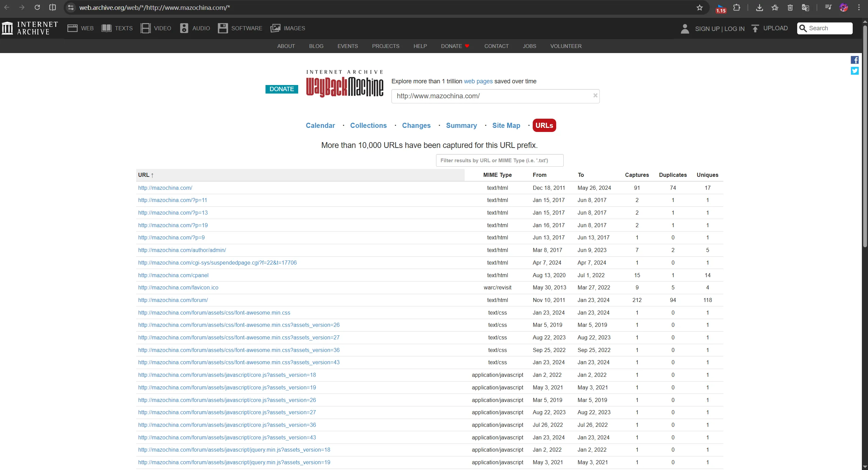Switch to the Site Map tab

point(506,125)
